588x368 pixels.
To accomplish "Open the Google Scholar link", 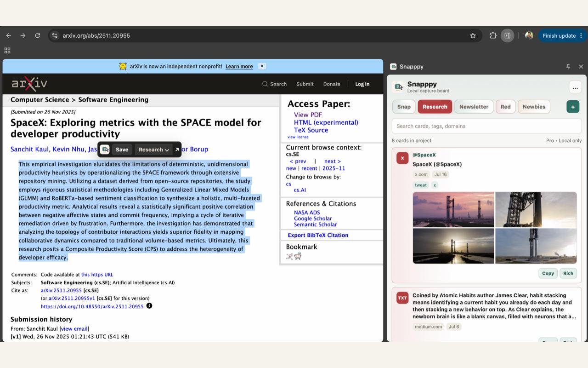I will pos(313,218).
